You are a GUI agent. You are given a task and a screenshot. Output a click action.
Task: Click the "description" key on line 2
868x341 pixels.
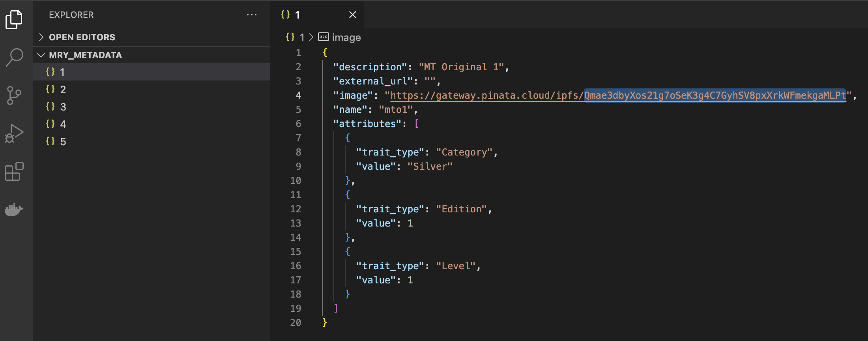click(x=370, y=67)
